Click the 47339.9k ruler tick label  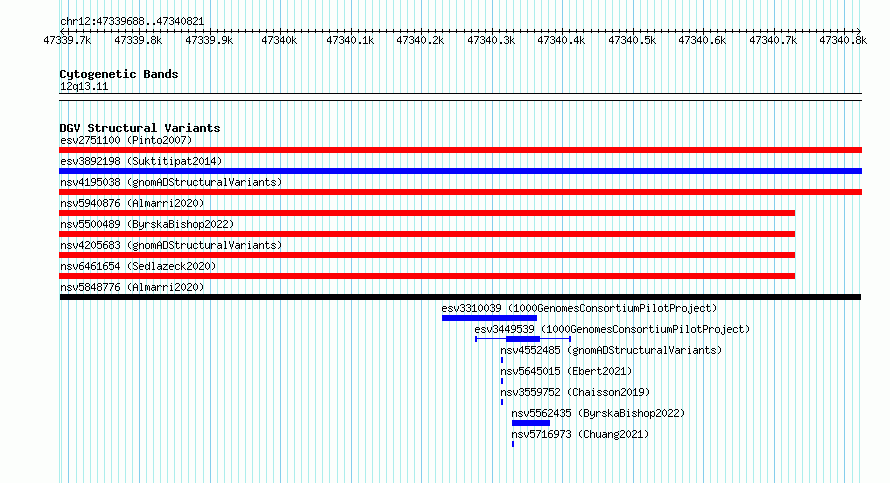(x=209, y=40)
